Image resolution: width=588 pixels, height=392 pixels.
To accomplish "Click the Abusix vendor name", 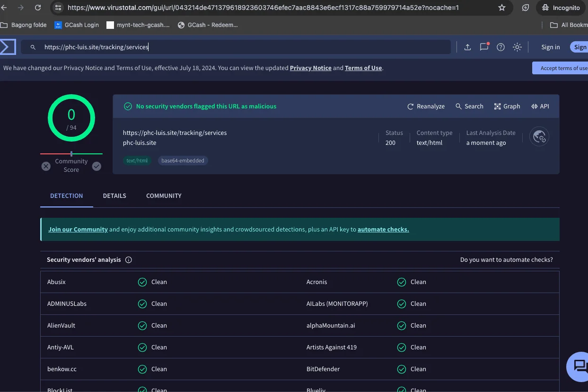I will [56, 282].
